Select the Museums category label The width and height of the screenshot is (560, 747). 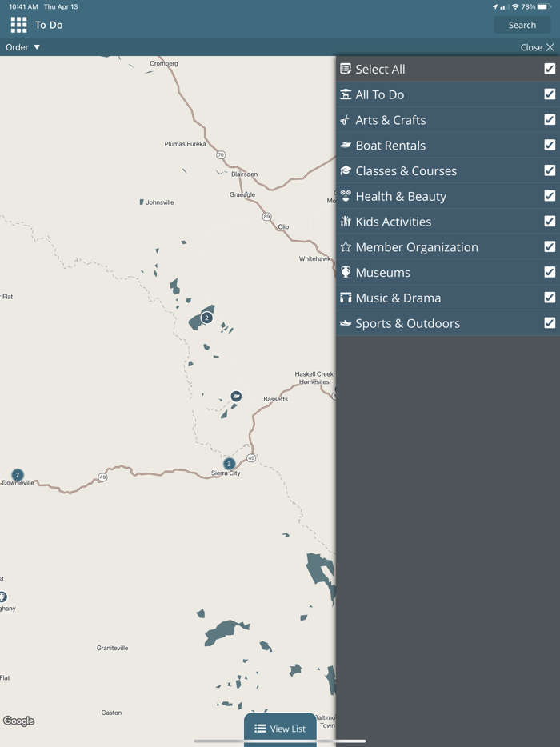coord(382,273)
